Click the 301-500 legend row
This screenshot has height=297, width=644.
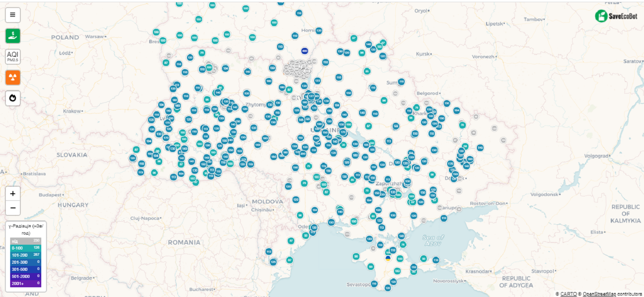pos(25,269)
